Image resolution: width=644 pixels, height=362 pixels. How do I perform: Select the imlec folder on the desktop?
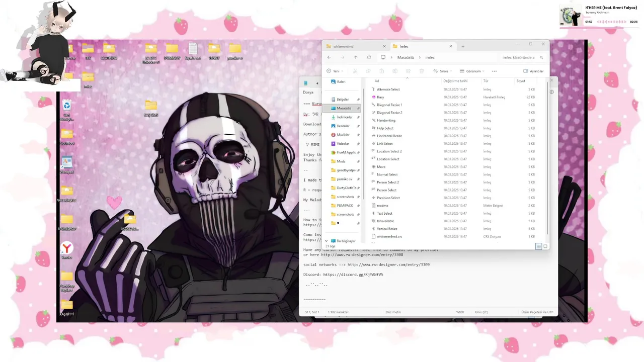(x=88, y=80)
